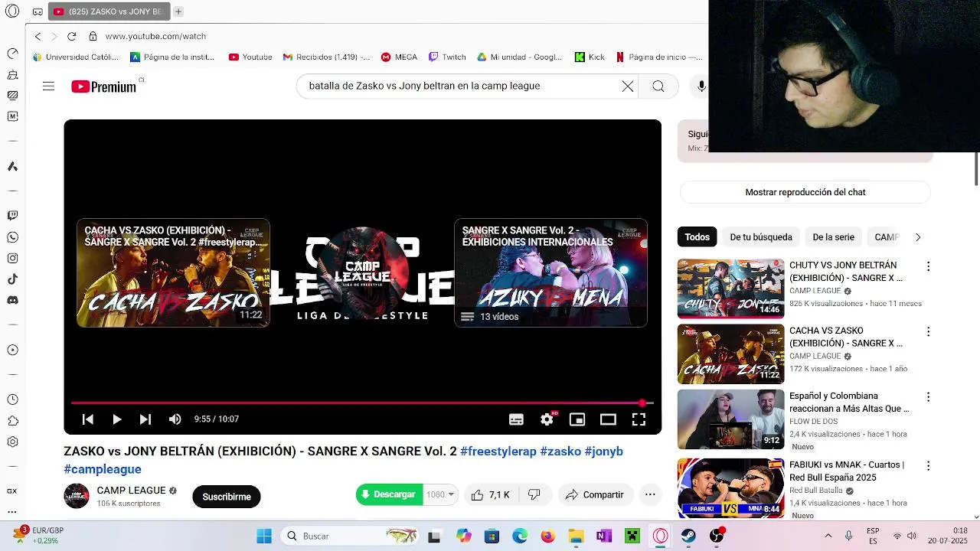Screen dimensions: 980x551
Task: Switch to the ZASKO vs JONY browser tab
Action: coord(109,11)
